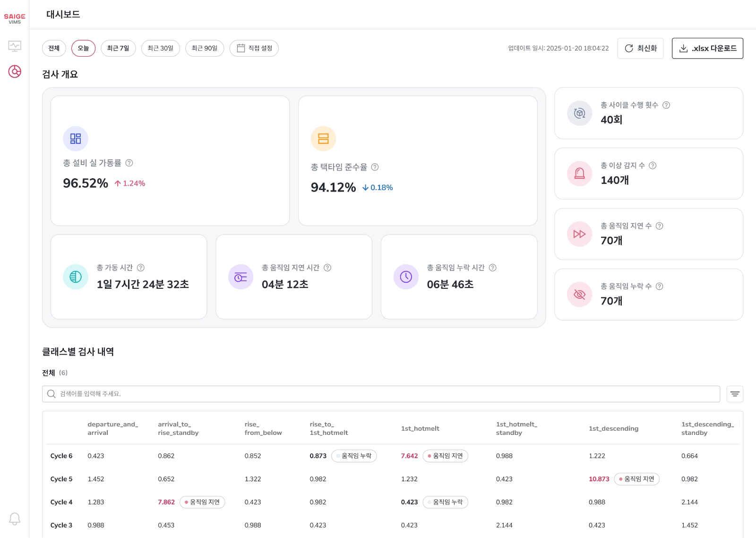Show tooltip for 총 사이클 수행 횟수
756x538 pixels.
pyautogui.click(x=666, y=105)
